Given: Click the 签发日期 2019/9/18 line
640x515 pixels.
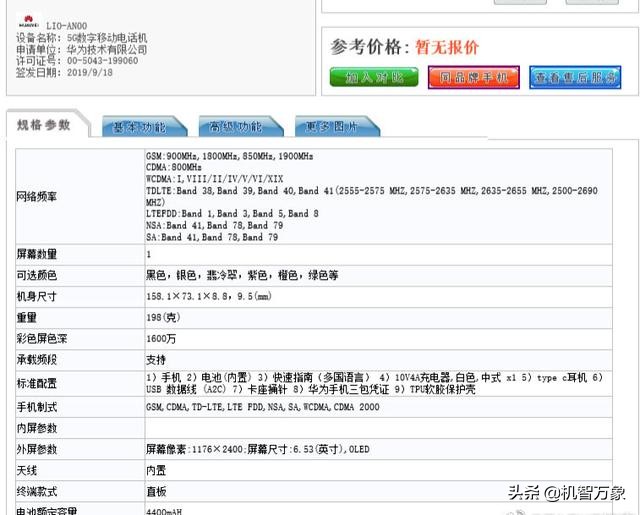Looking at the screenshot, I should pyautogui.click(x=64, y=73).
